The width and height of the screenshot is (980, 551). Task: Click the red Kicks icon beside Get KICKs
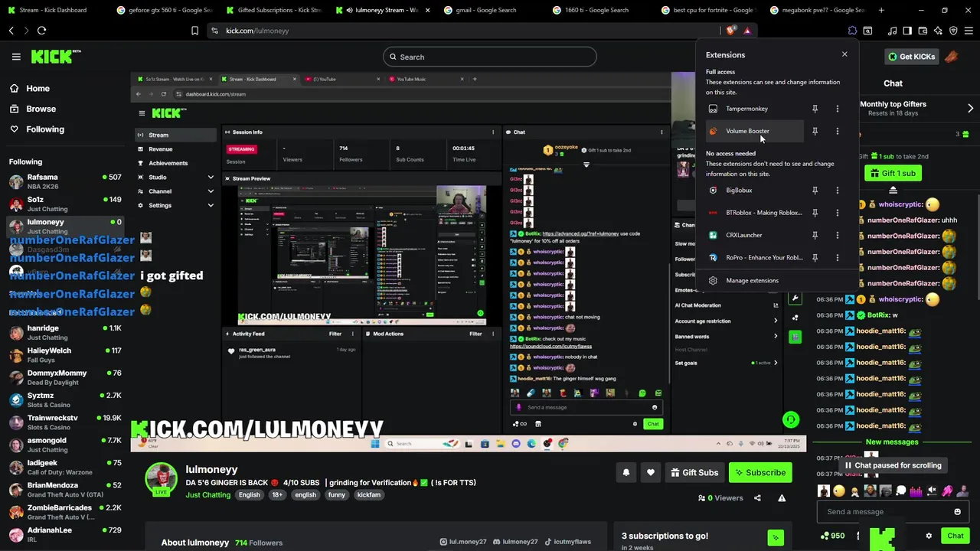951,57
